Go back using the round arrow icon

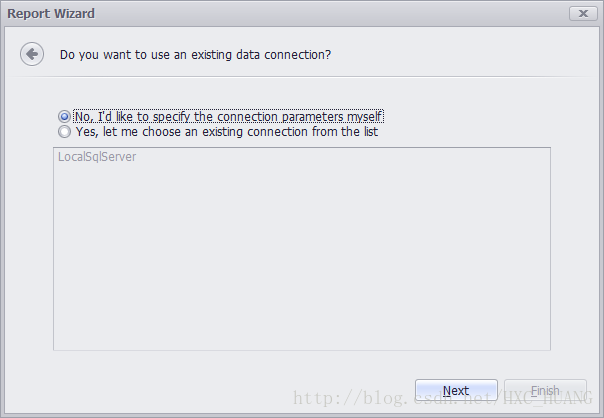(32, 54)
